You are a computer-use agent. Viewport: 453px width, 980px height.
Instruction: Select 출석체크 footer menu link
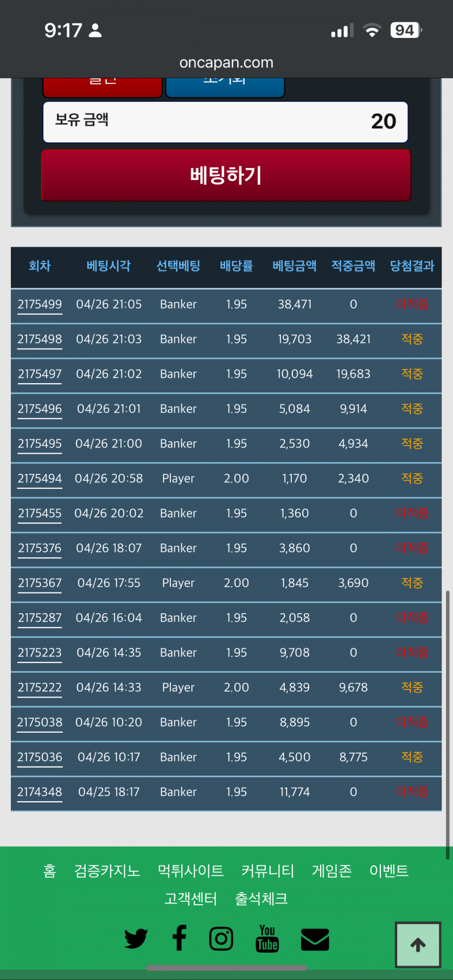[261, 899]
